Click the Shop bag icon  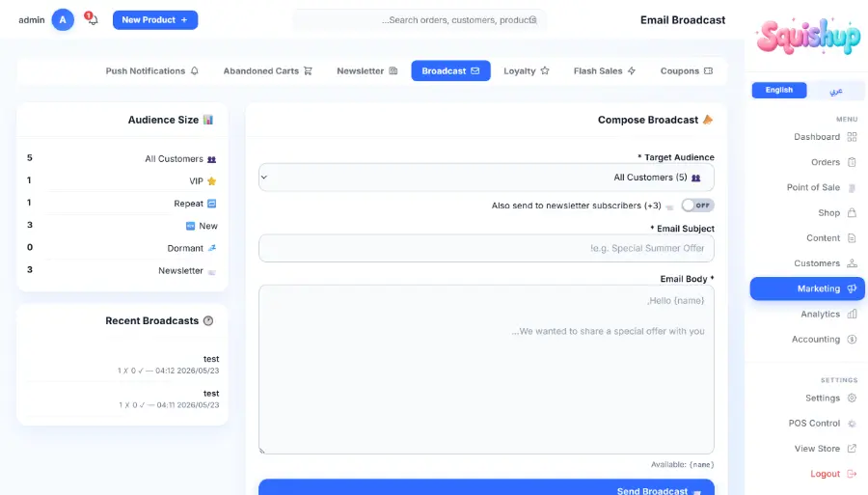pyautogui.click(x=852, y=212)
